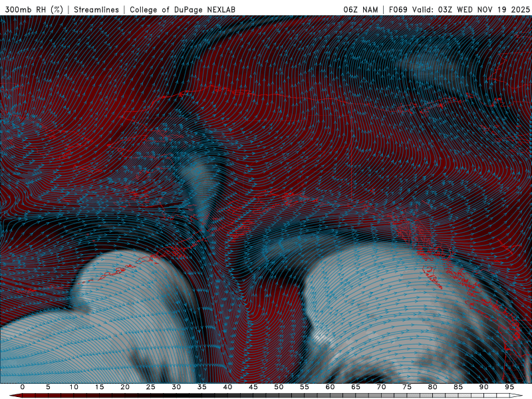532x399 pixels.
Task: Click the "300mb RH (%)" title text
Action: coord(35,9)
